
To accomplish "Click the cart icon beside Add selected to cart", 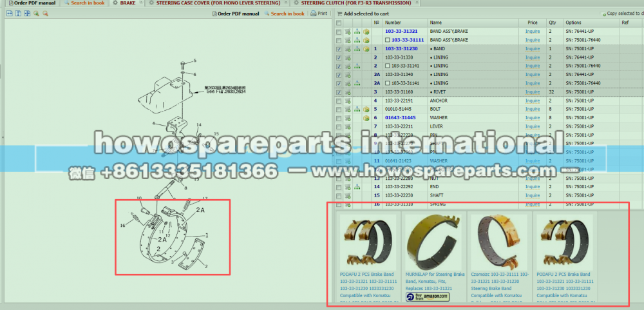I will click(x=339, y=14).
